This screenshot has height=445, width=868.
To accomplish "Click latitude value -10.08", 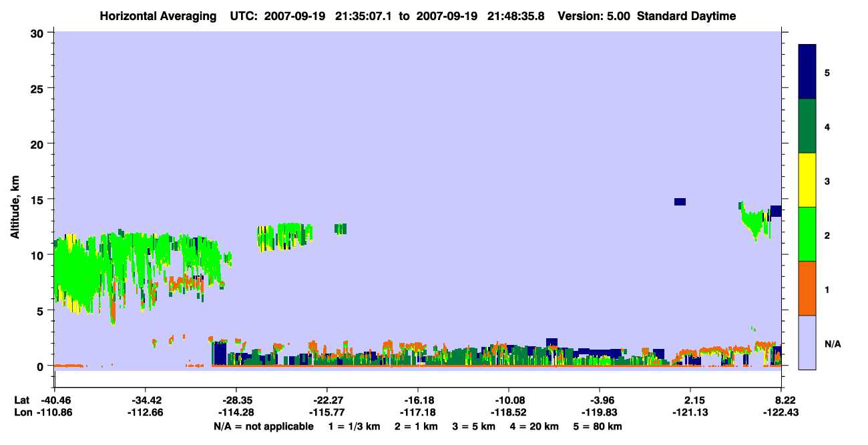I will (x=509, y=400).
